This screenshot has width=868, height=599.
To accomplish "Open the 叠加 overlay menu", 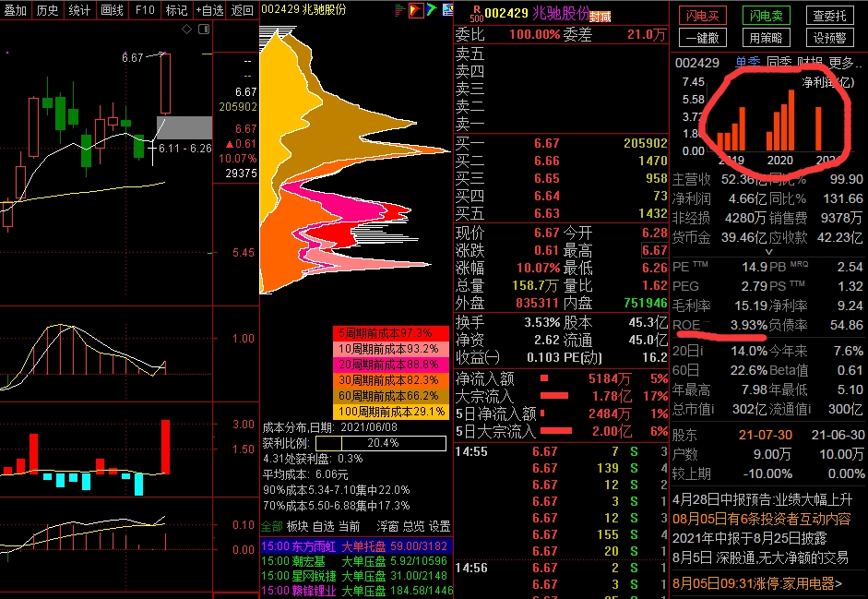I will coord(15,10).
